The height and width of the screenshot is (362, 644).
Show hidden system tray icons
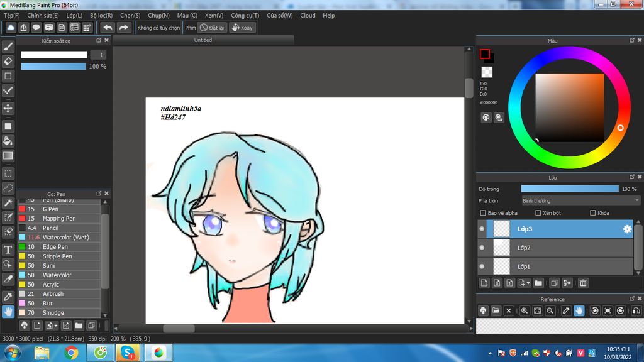click(490, 353)
